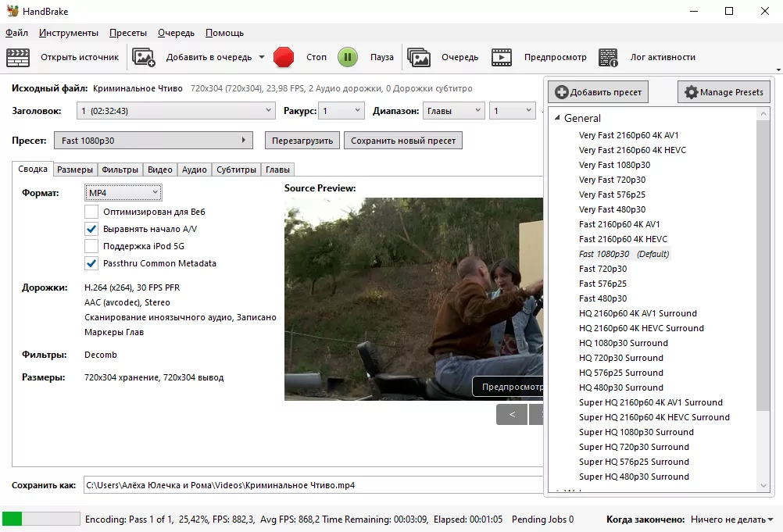Viewport: 783px width, 532px height.
Task: Click the presets scrollbar down arrow
Action: [x=763, y=485]
